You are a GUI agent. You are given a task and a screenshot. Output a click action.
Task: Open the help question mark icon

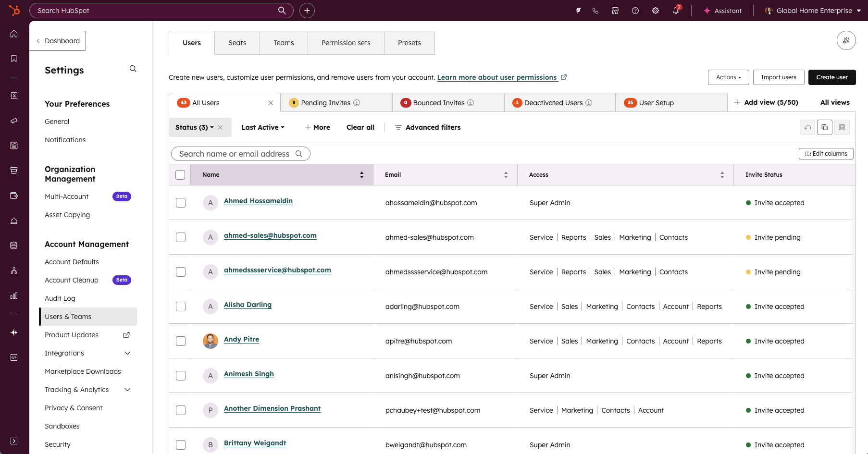point(635,11)
